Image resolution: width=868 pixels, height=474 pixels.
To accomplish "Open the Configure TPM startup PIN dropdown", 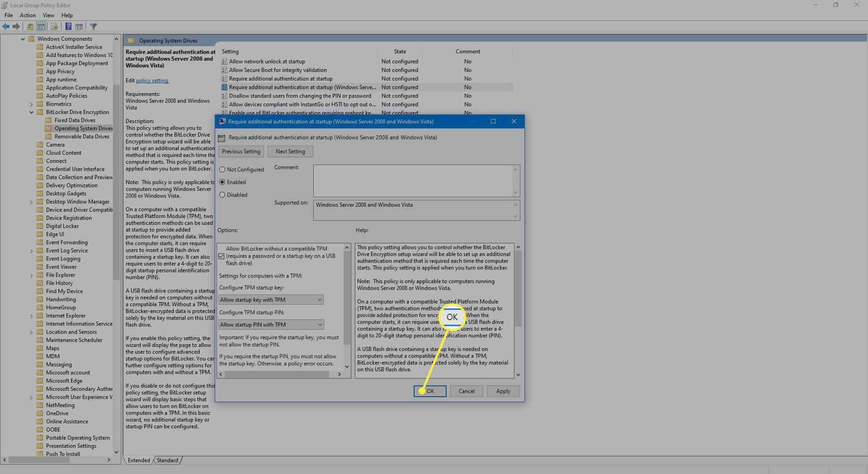I will coord(271,325).
